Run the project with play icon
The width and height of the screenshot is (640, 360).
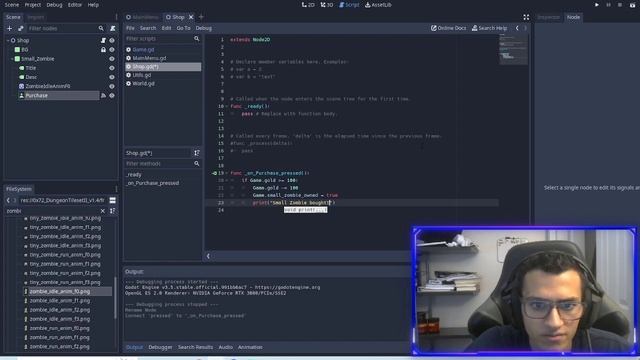597,5
